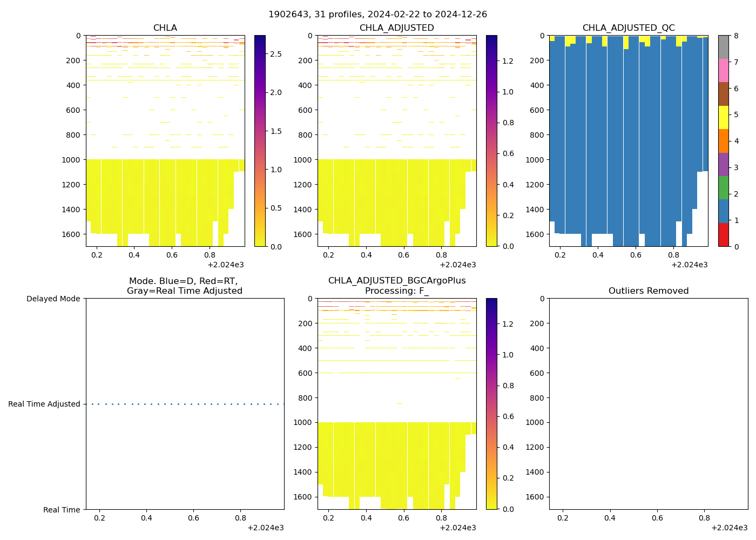Click the gray QC flag 8 swatch
The width and height of the screenshot is (756, 540).
tap(723, 47)
